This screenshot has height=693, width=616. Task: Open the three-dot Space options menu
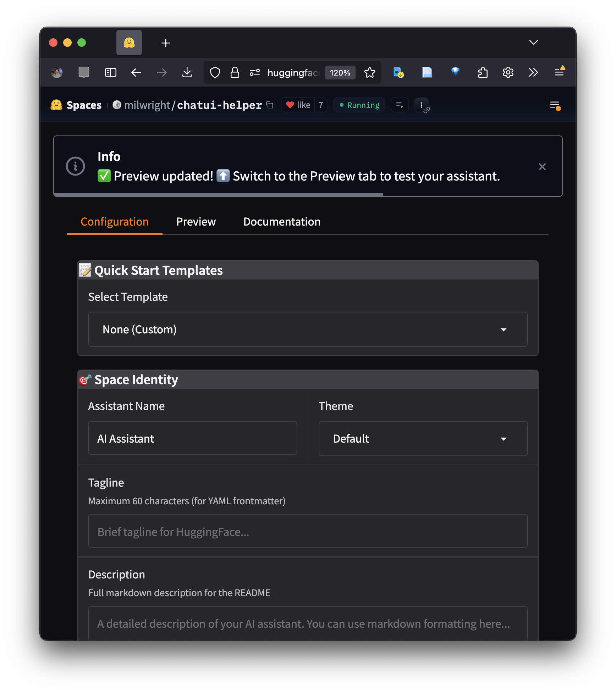[x=422, y=105]
